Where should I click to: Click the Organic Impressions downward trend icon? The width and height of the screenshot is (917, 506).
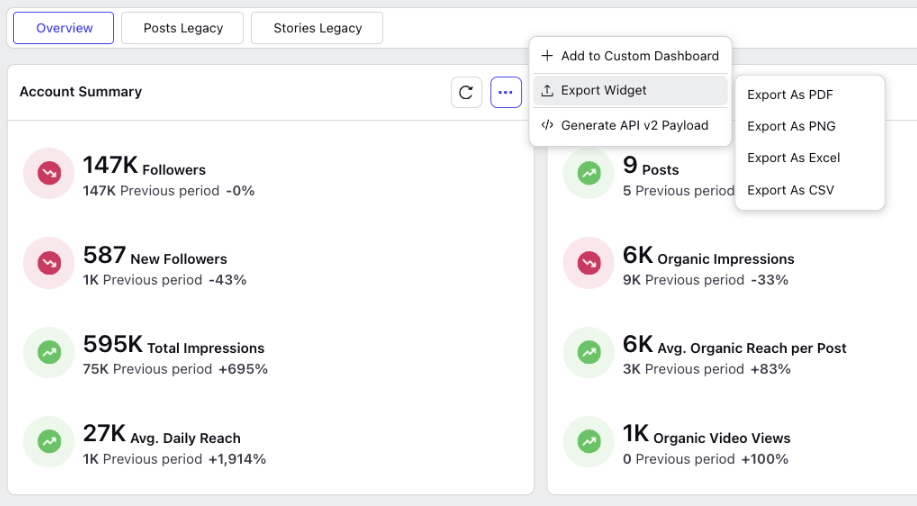(x=589, y=263)
